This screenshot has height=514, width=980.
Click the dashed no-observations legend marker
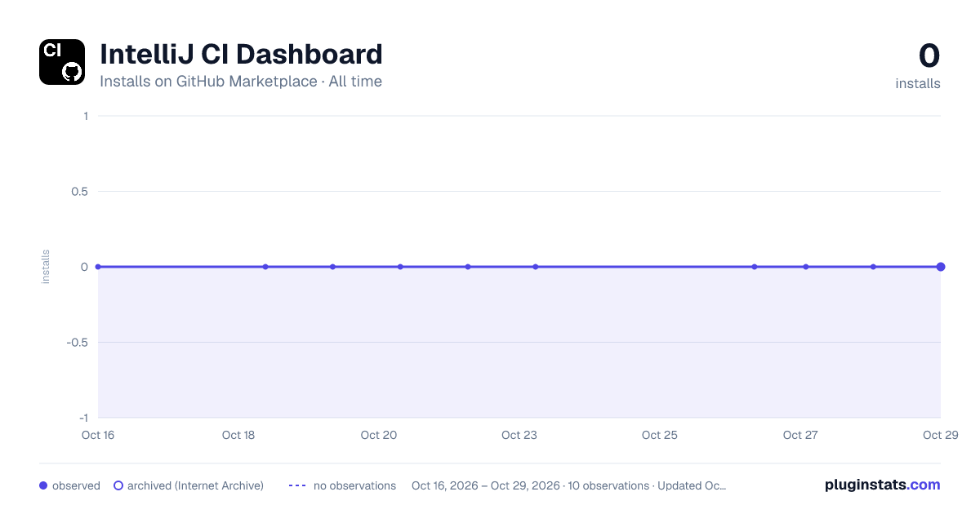click(297, 485)
